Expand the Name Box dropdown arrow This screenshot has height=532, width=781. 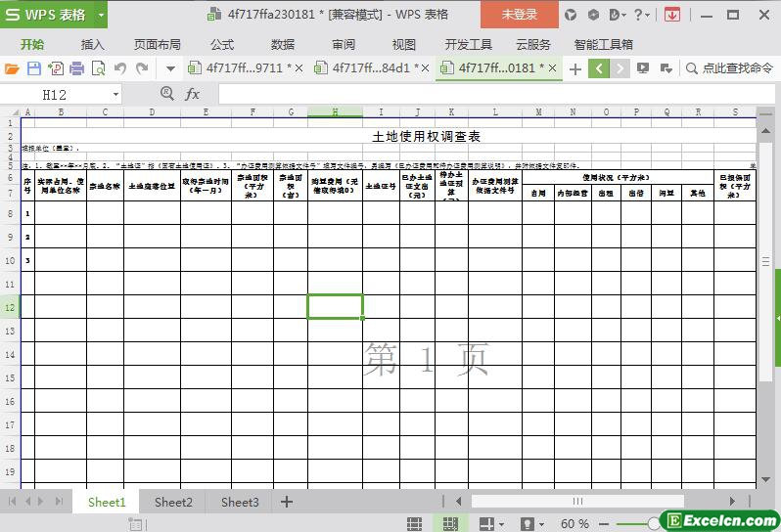115,95
